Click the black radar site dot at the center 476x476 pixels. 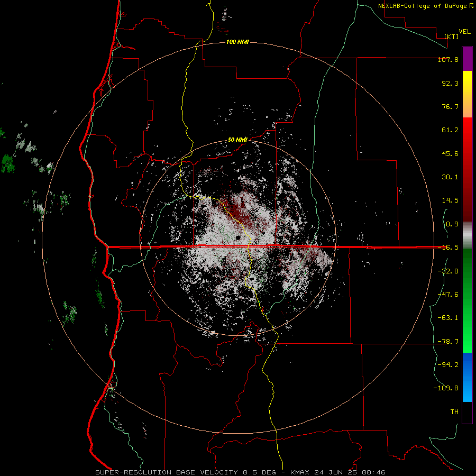239,237
